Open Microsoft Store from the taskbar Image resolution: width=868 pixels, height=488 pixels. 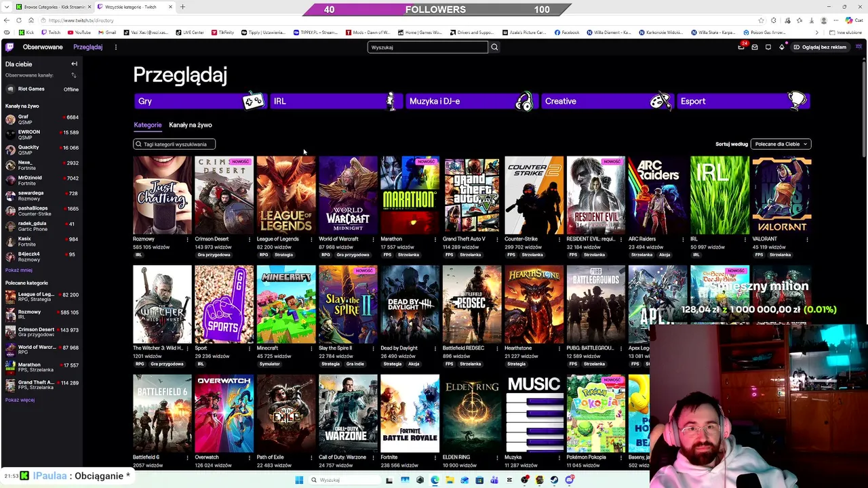click(x=479, y=480)
